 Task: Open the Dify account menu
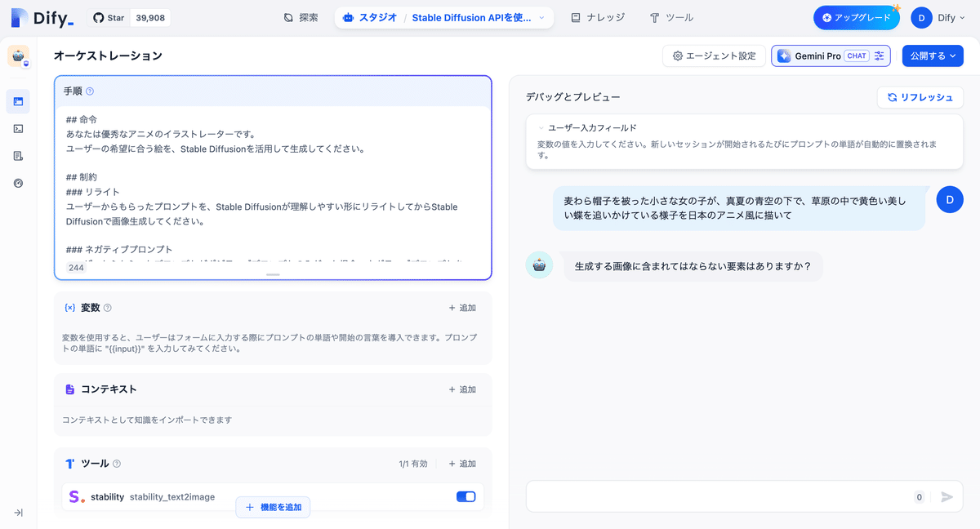pyautogui.click(x=940, y=17)
